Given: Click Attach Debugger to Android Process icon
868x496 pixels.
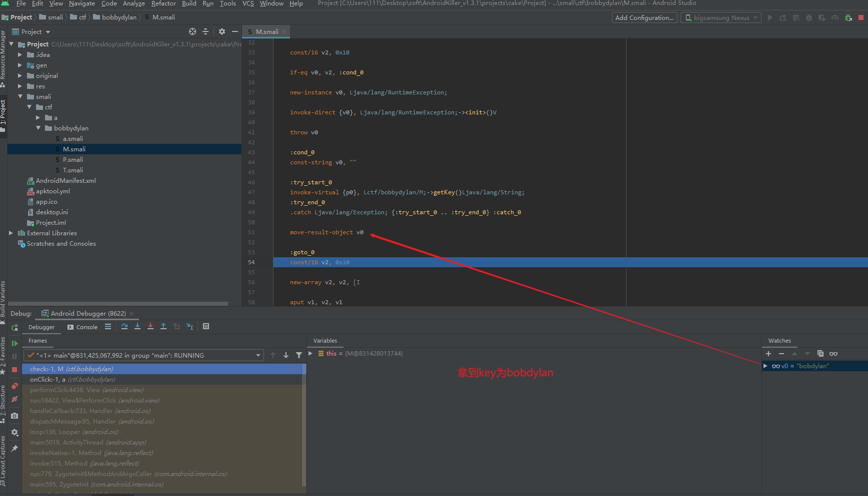Looking at the screenshot, I should coord(848,17).
